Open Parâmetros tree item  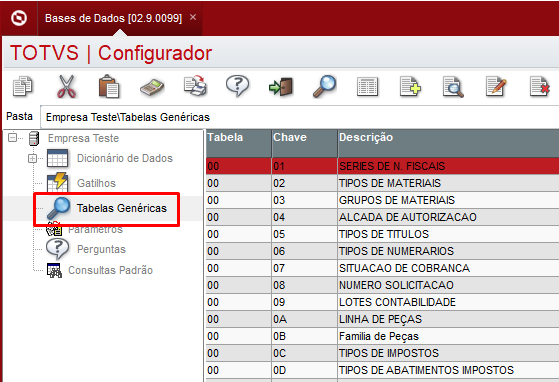(x=95, y=229)
